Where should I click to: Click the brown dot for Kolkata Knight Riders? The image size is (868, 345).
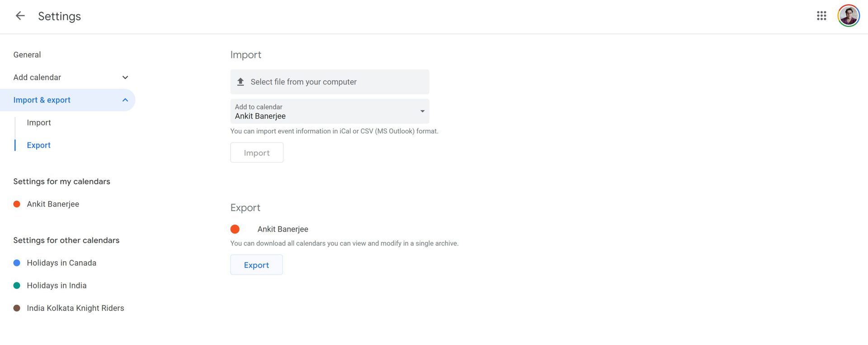tap(17, 308)
